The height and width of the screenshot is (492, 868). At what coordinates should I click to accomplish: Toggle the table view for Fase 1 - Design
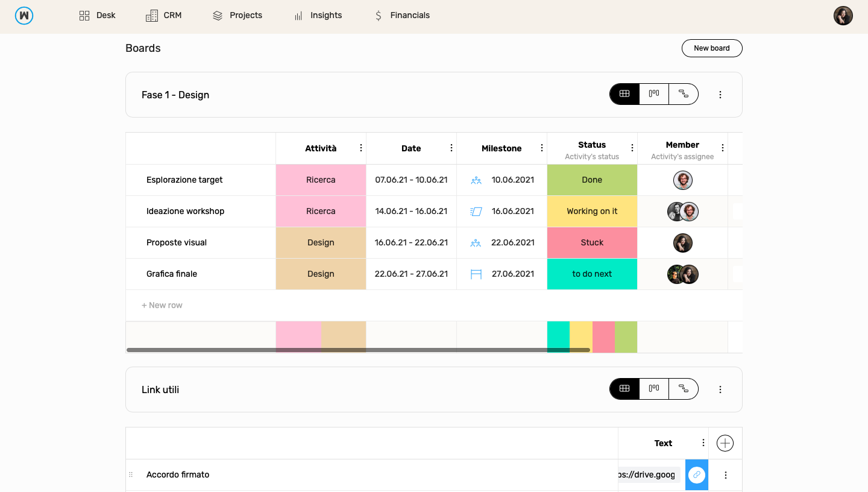coord(624,93)
